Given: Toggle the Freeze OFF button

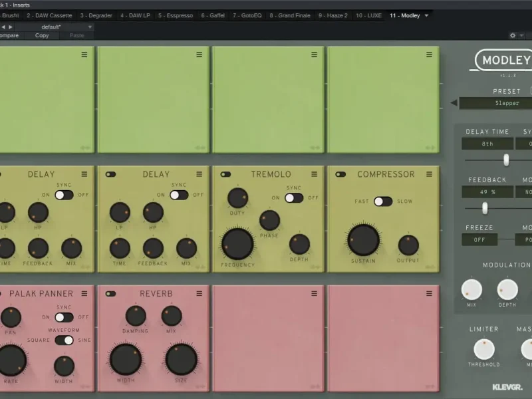Looking at the screenshot, I should click(479, 240).
